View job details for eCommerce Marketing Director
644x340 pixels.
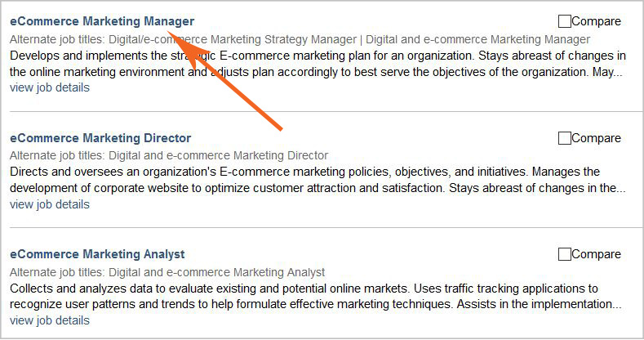coord(50,204)
